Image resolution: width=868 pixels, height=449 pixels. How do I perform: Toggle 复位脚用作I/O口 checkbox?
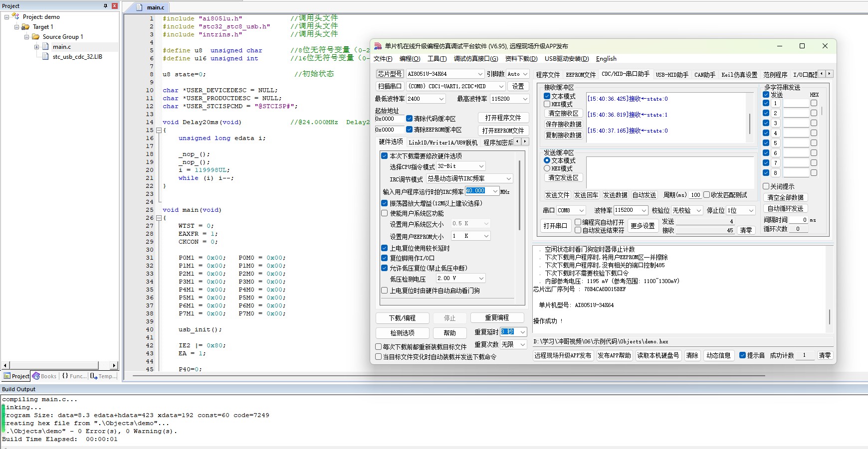(385, 258)
